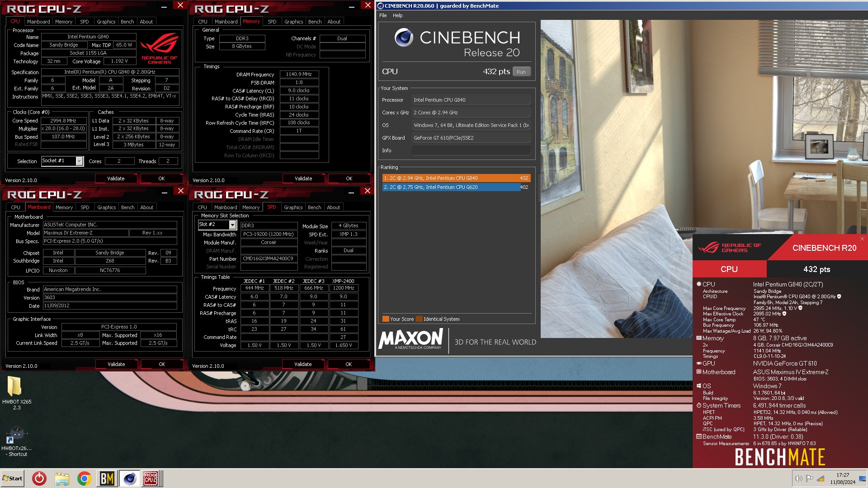The image size is (868, 488).
Task: Click the shield beside Max Core Frequency
Action: (800, 308)
